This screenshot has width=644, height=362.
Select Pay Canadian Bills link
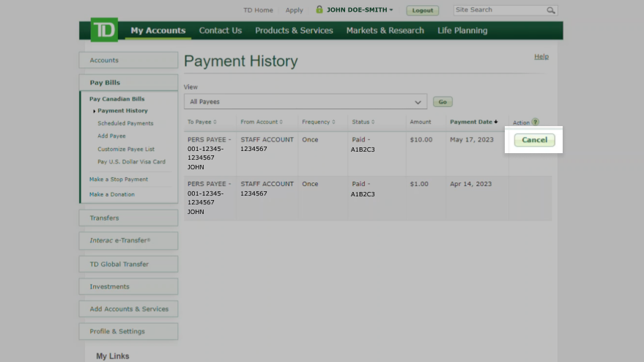pos(117,99)
